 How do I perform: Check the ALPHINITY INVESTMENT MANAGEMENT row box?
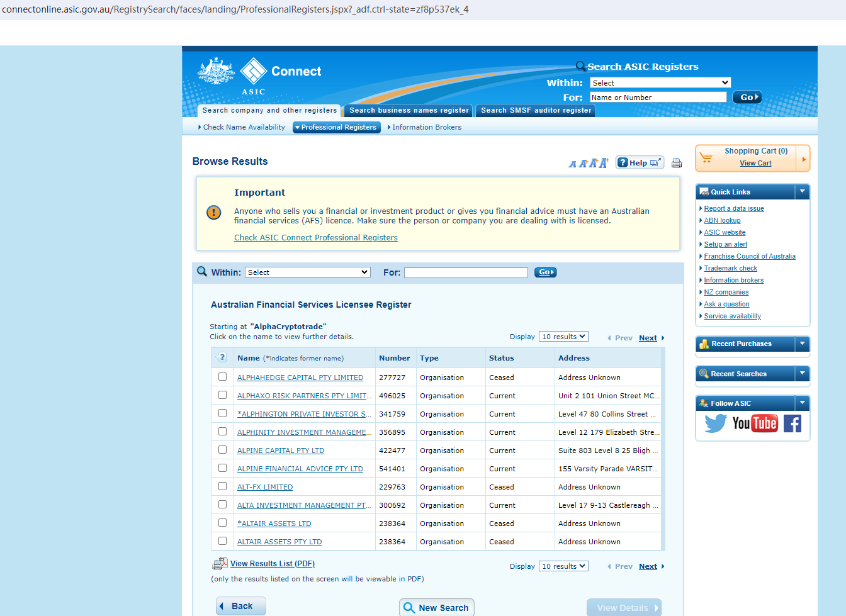222,432
